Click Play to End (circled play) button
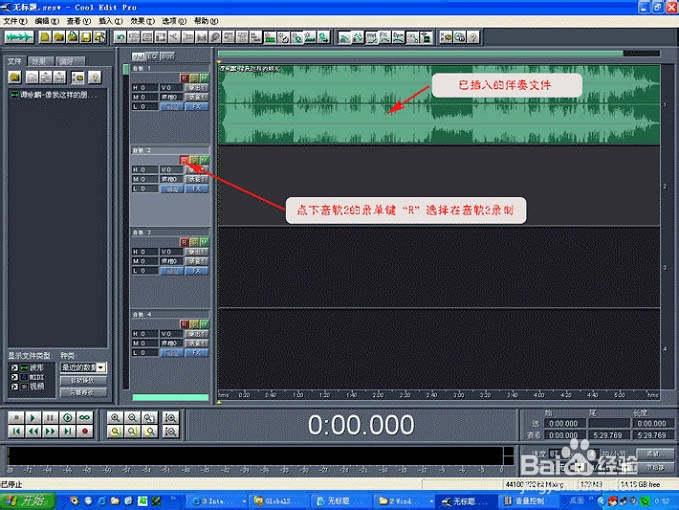Screen dimensions: 679x510 click(67, 418)
